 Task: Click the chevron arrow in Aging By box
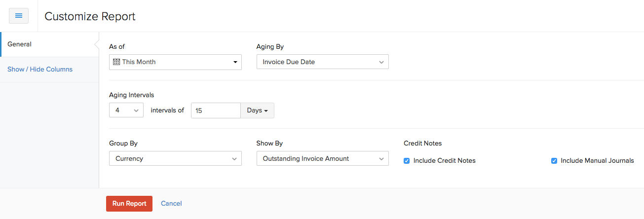(x=381, y=62)
